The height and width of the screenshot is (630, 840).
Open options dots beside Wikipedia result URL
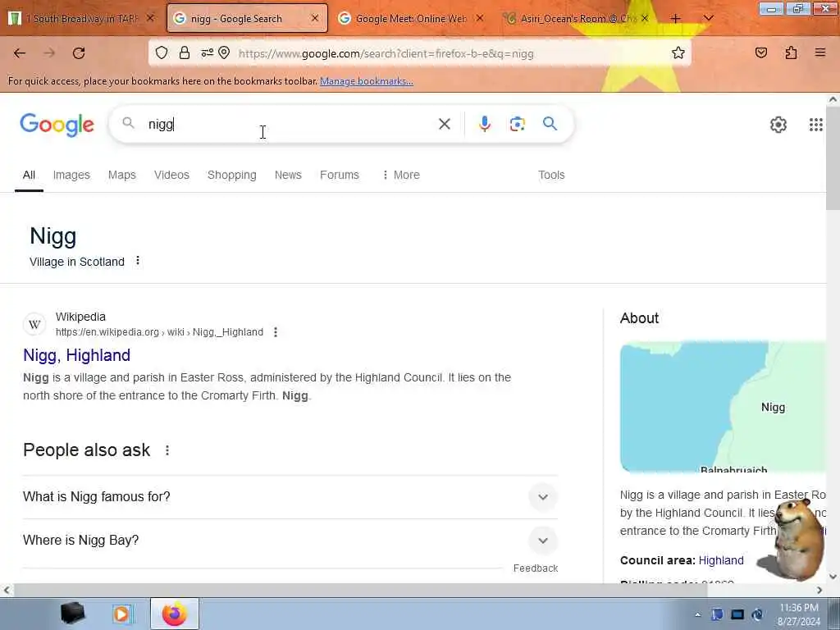(x=276, y=332)
